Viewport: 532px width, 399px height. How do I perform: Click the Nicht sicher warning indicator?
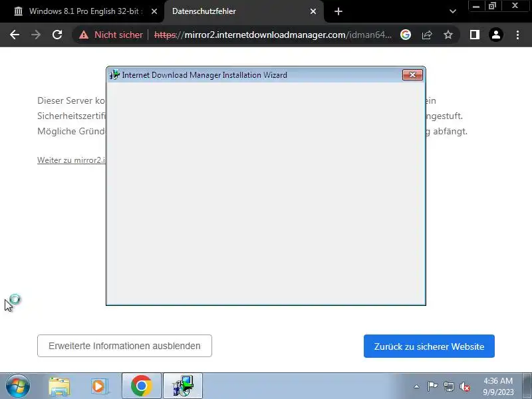tap(111, 35)
